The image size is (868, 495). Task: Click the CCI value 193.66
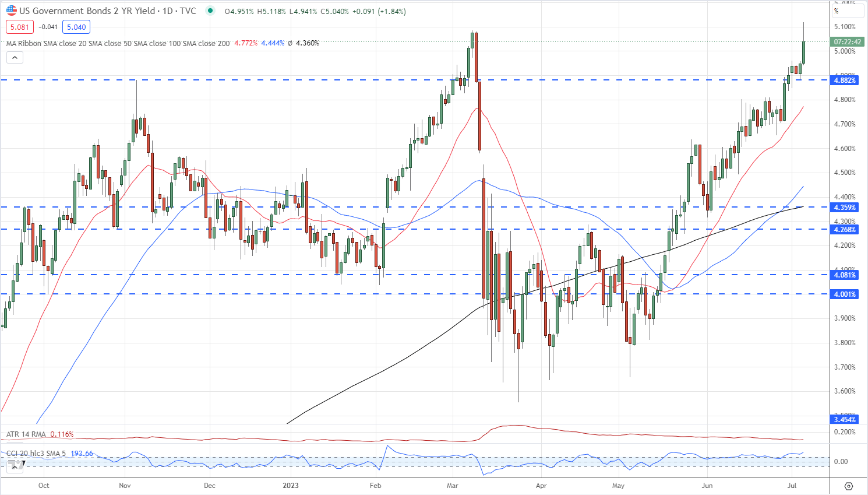point(82,453)
